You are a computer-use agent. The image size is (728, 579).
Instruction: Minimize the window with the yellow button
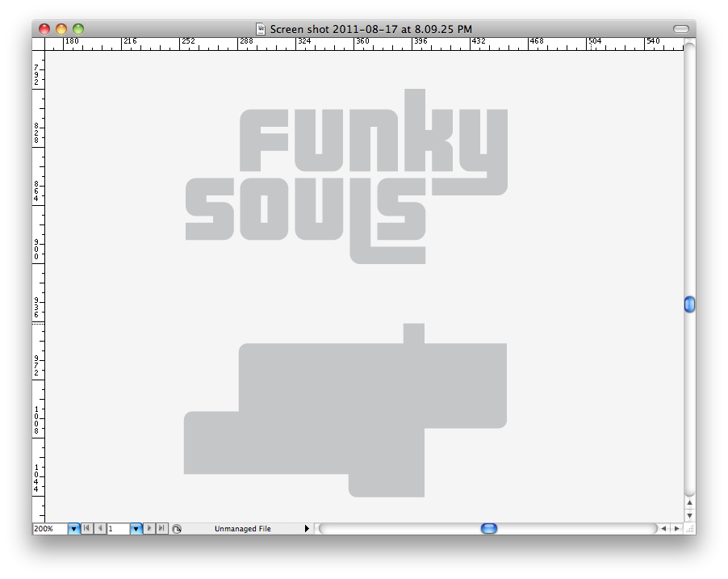[x=61, y=29]
